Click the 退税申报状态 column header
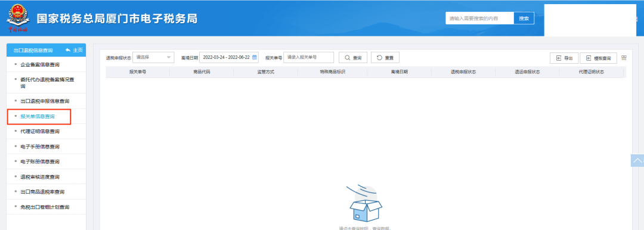 click(x=463, y=72)
